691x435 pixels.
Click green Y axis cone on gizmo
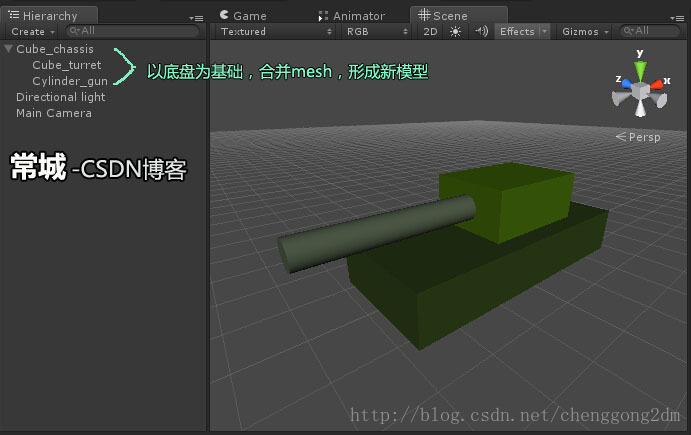point(640,71)
